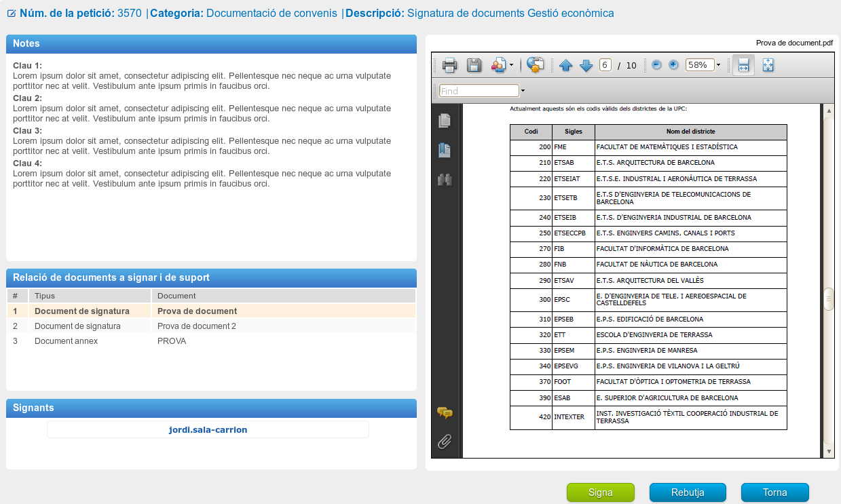
Task: Click the save floppy disk icon
Action: [474, 65]
